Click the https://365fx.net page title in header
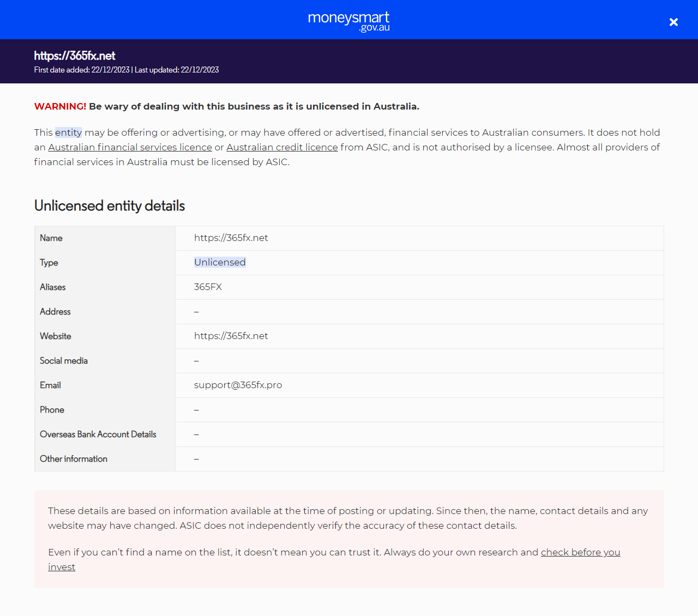 pos(75,56)
